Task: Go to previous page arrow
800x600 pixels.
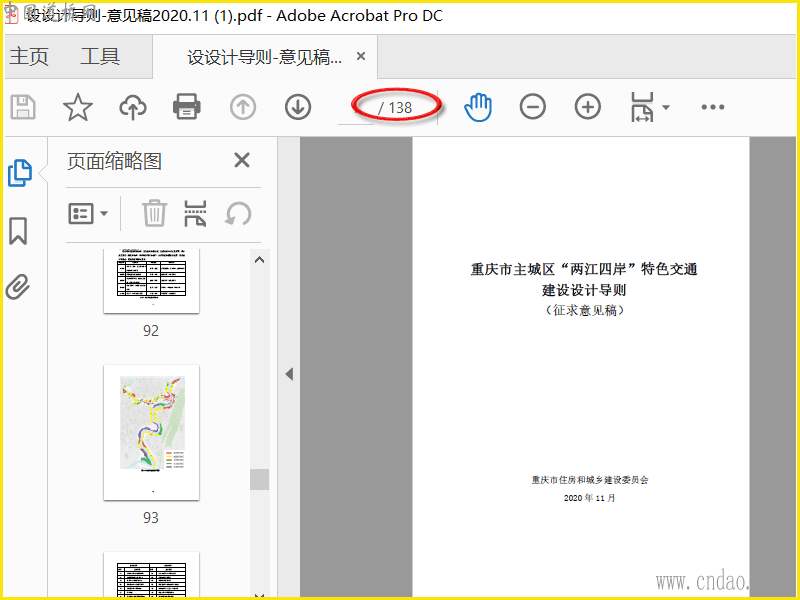Action: pyautogui.click(x=242, y=107)
